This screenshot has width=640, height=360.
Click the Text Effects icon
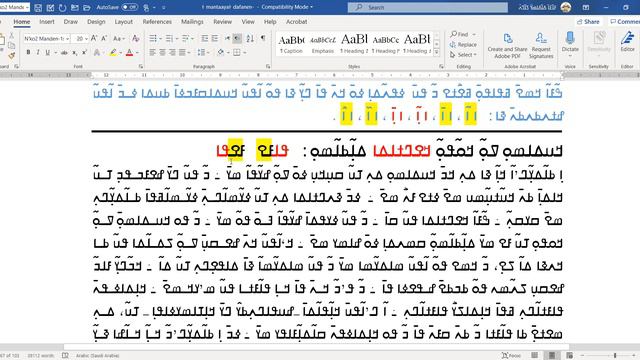pos(97,52)
